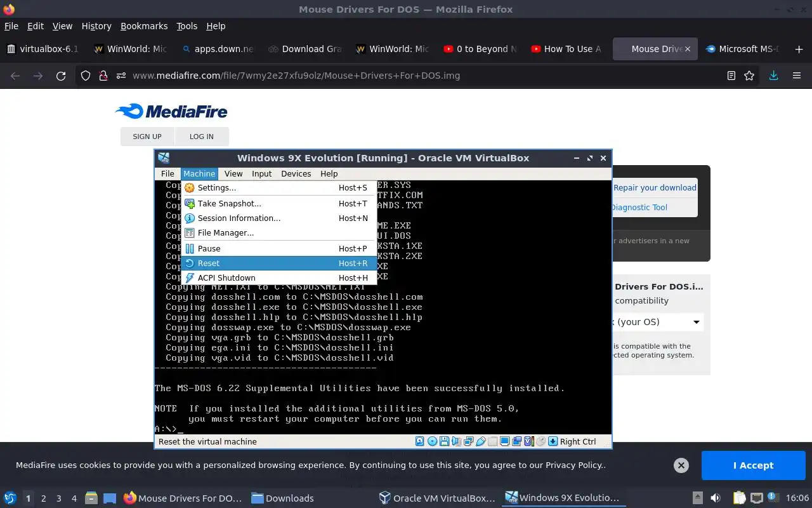Switch to the virtualbox-6.1 browser tab
The image size is (812, 508).
(x=43, y=49)
